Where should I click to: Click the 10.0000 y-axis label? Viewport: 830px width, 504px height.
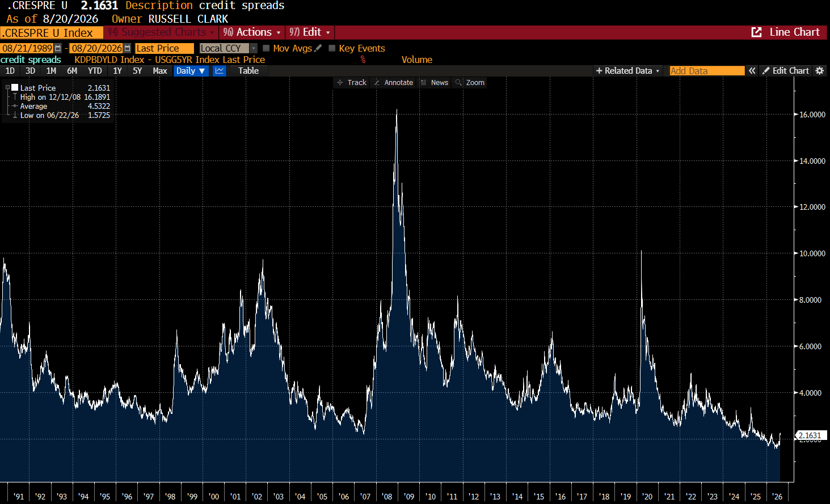[812, 253]
